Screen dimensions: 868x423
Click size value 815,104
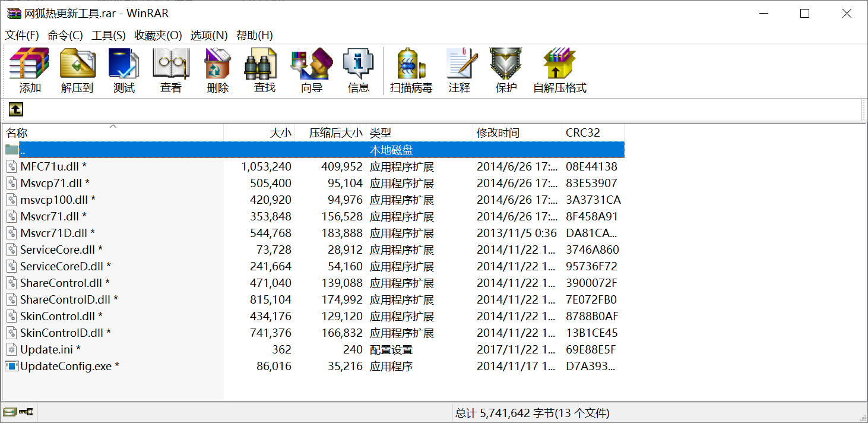click(271, 299)
